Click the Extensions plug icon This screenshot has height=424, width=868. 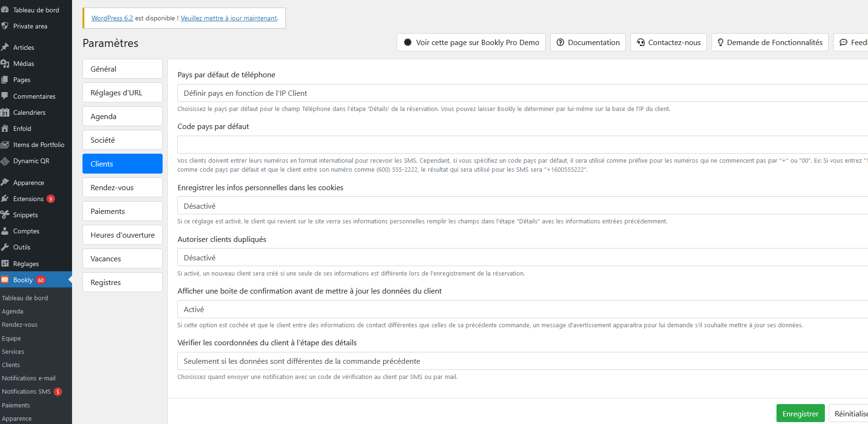5,199
